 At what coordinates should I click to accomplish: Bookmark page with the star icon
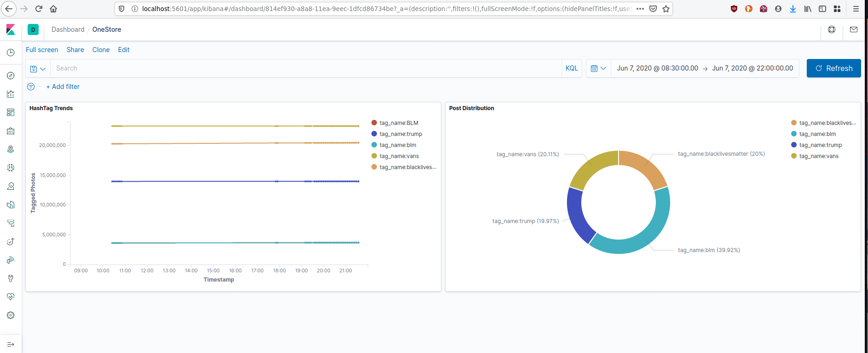[x=666, y=9]
